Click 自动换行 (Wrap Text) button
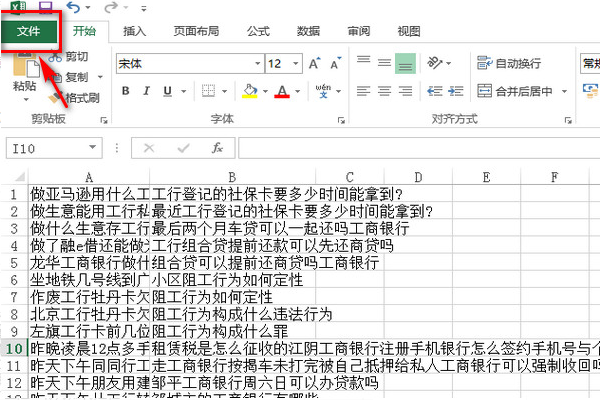 [509, 63]
